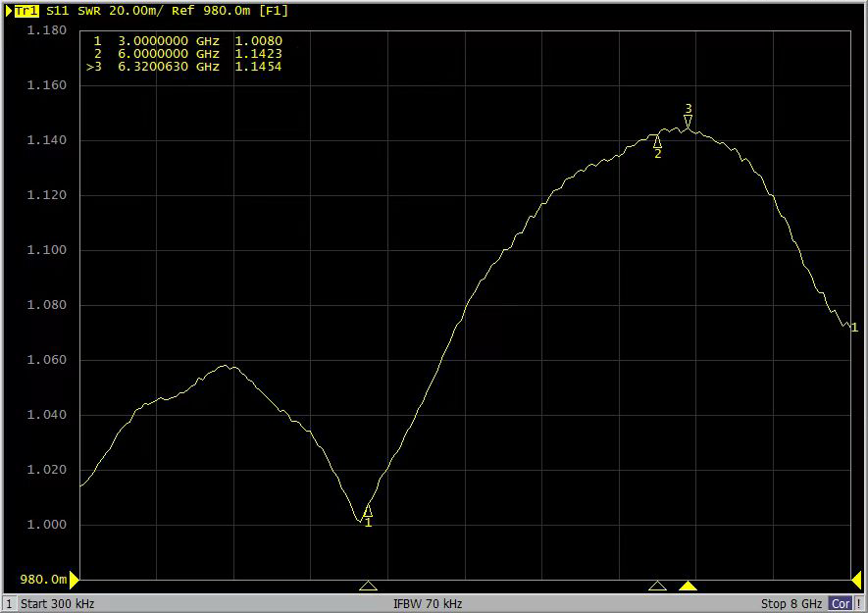Select the marker 1 row at 3.0000000 GHz
This screenshot has width=868, height=613.
pos(186,40)
